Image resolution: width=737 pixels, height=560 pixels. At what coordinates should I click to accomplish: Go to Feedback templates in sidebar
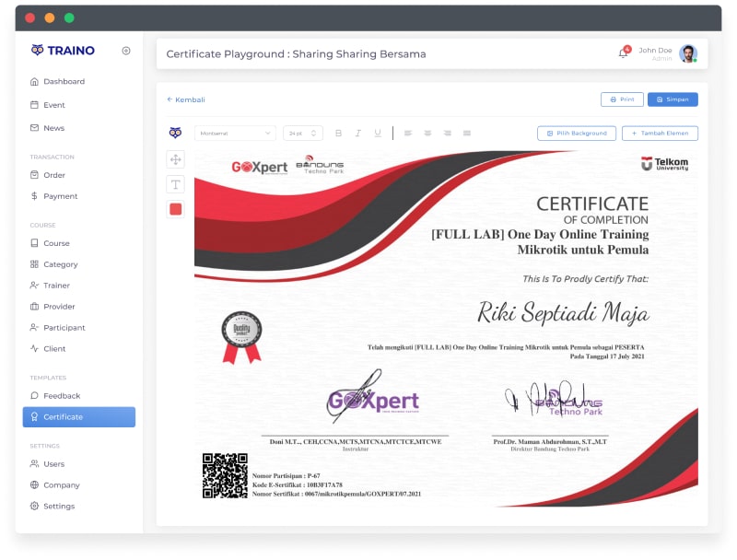(62, 395)
